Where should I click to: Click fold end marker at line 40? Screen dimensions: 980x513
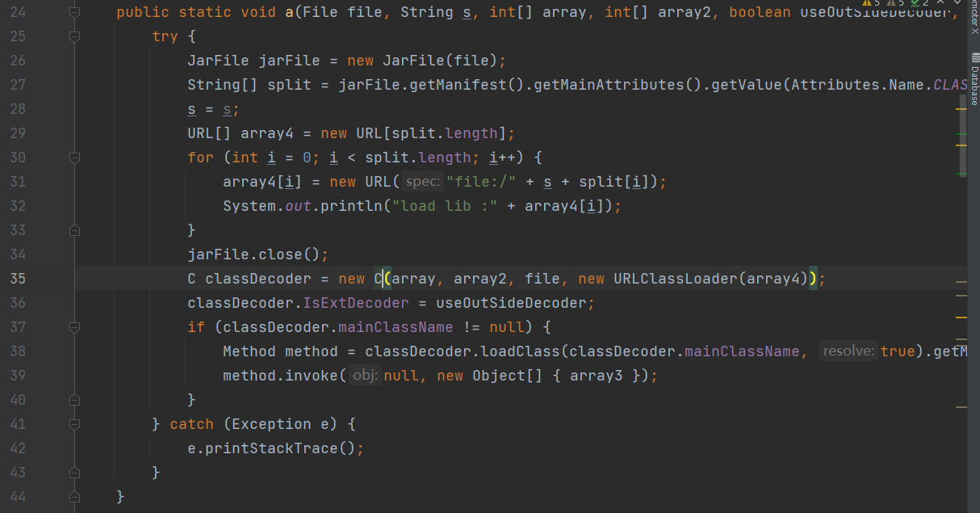[75, 400]
